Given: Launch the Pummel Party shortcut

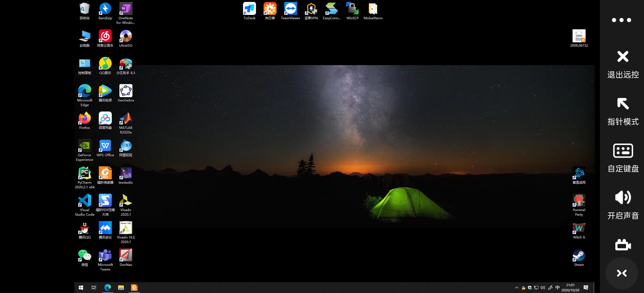Looking at the screenshot, I should click(x=579, y=205).
